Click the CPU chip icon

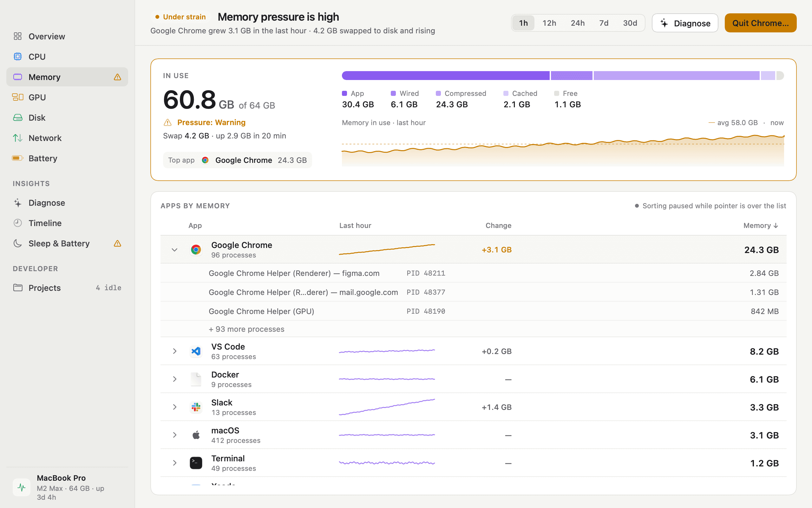coord(18,57)
